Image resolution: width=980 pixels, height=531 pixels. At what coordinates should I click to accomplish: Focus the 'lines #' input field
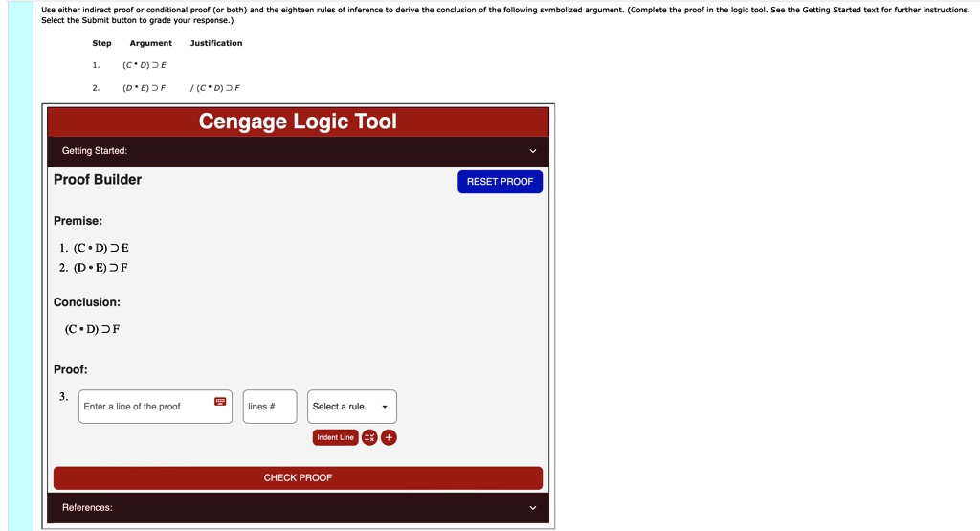tap(270, 407)
